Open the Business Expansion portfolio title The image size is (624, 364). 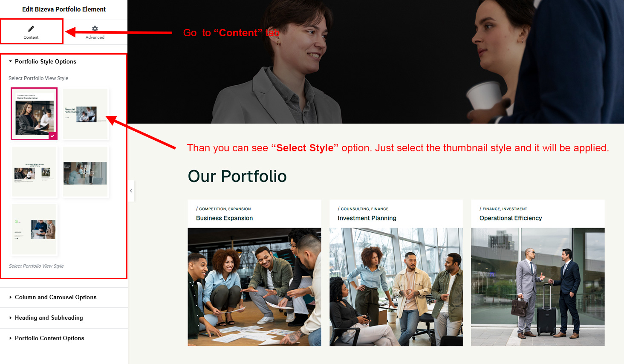[x=224, y=218]
